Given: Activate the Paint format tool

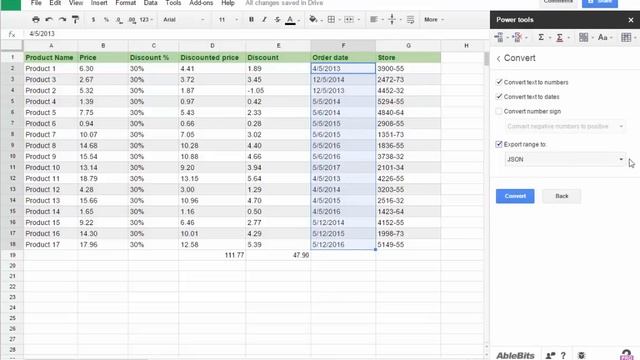Looking at the screenshot, I should click(75, 20).
